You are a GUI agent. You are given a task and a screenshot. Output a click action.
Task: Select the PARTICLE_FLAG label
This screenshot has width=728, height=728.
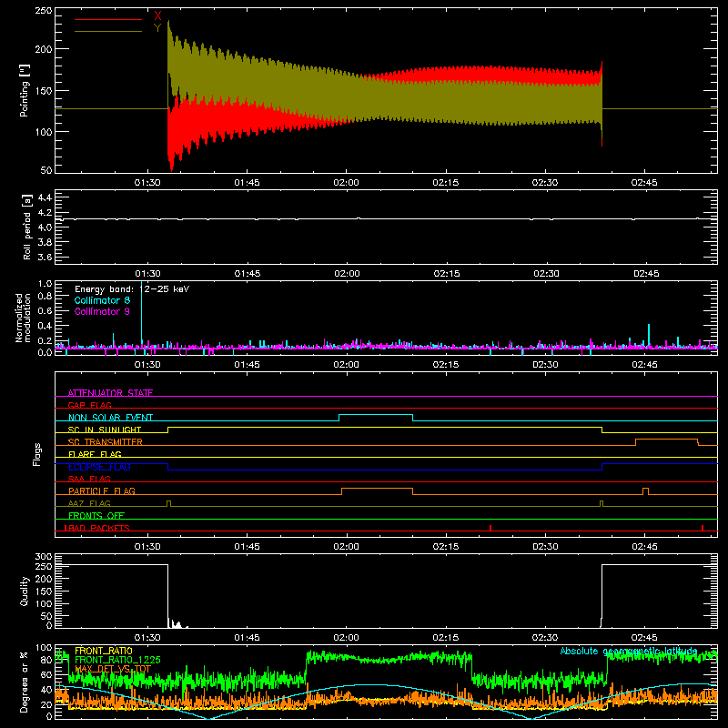(102, 490)
